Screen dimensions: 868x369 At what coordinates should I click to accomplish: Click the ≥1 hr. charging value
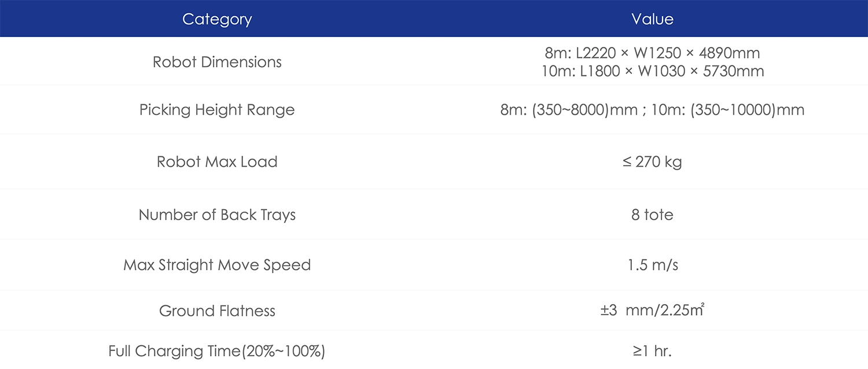point(652,351)
